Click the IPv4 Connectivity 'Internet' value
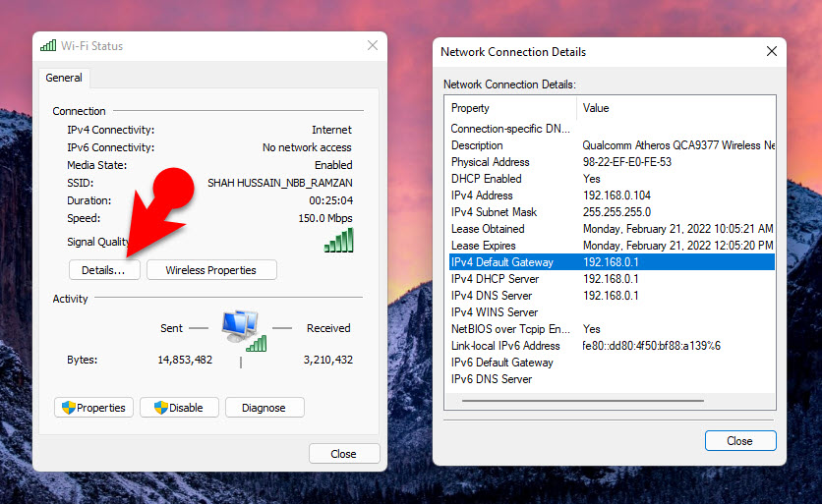This screenshot has width=822, height=504. point(331,130)
